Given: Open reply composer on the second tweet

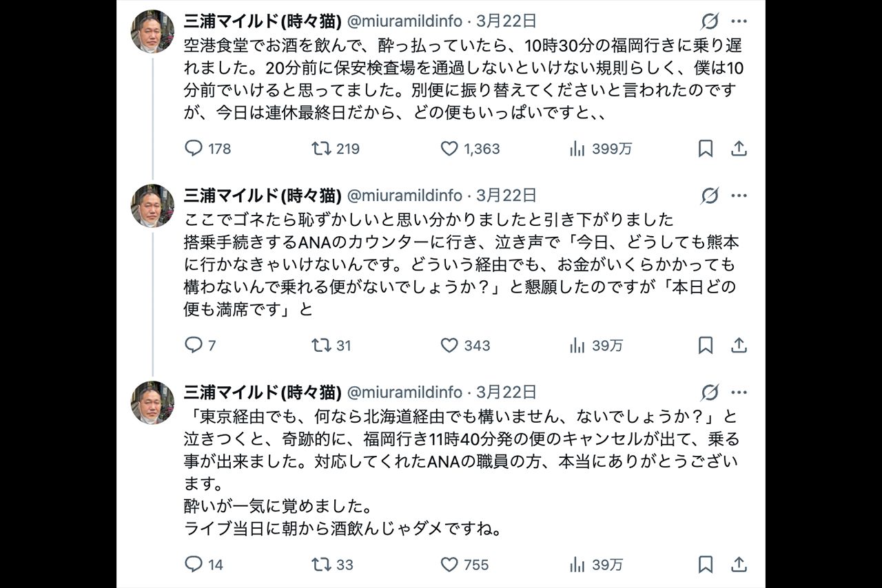Looking at the screenshot, I should pos(193,346).
